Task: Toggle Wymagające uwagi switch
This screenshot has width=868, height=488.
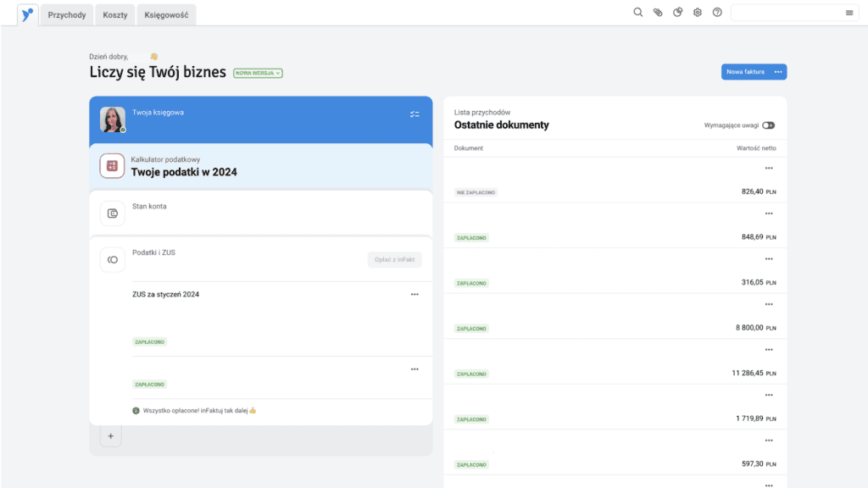Action: pyautogui.click(x=768, y=125)
